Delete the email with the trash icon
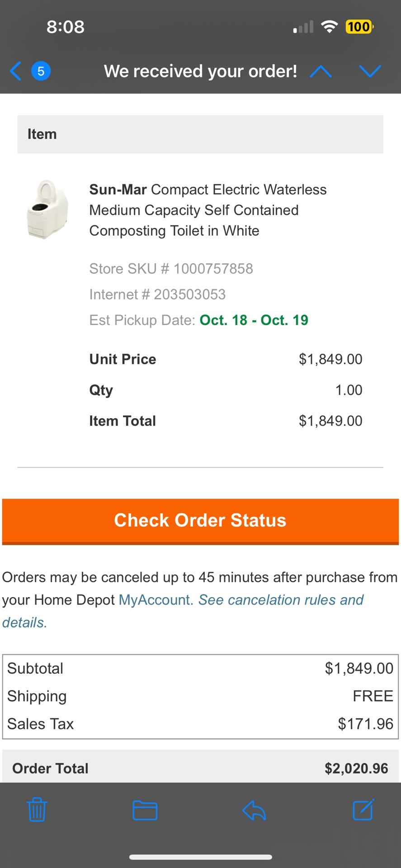Screen dimensions: 401x868 37,810
